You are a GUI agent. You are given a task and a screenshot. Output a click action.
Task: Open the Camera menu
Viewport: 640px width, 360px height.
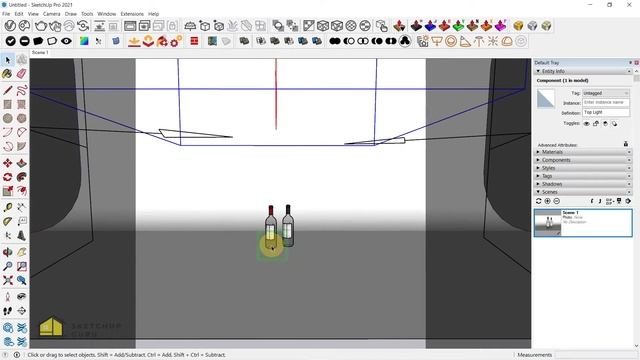(x=51, y=14)
